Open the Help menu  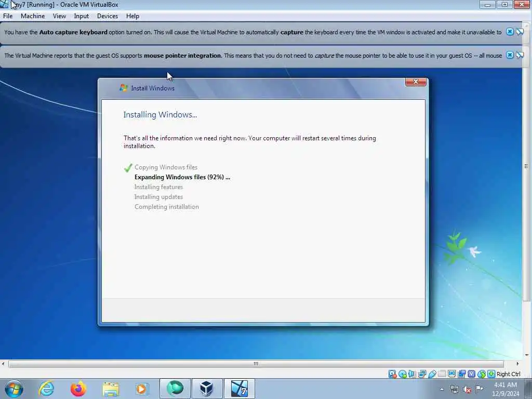click(132, 16)
